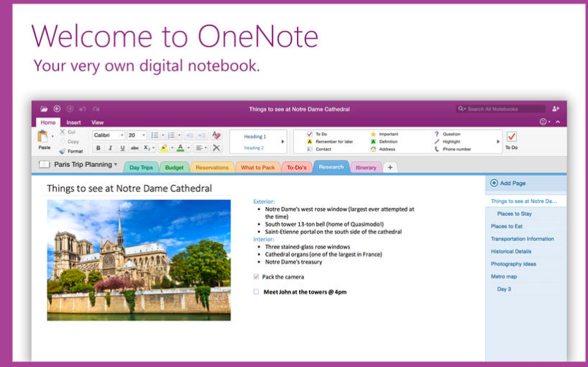Open the Budget section tab
This screenshot has height=367, width=588.
point(175,168)
